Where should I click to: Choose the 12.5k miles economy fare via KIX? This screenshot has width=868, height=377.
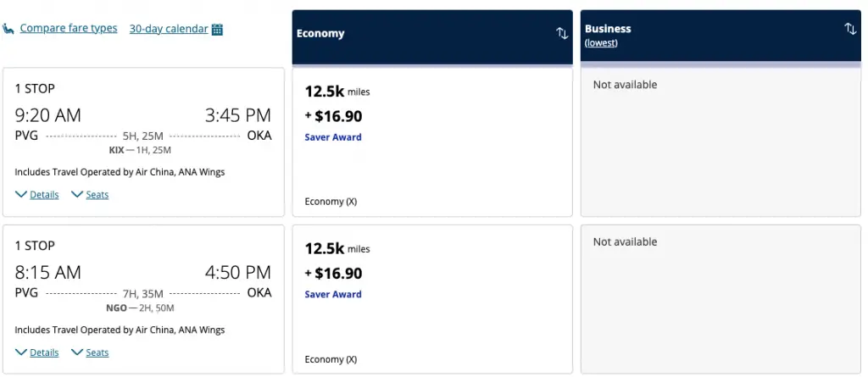432,142
